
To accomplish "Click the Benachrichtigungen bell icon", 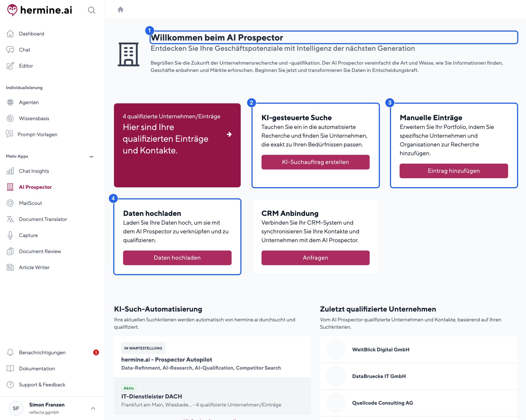I will tap(10, 352).
